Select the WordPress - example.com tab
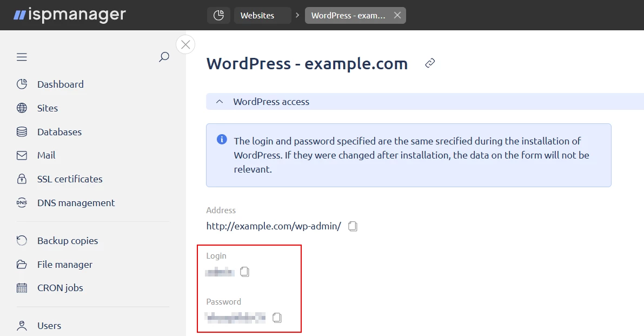 click(x=348, y=15)
